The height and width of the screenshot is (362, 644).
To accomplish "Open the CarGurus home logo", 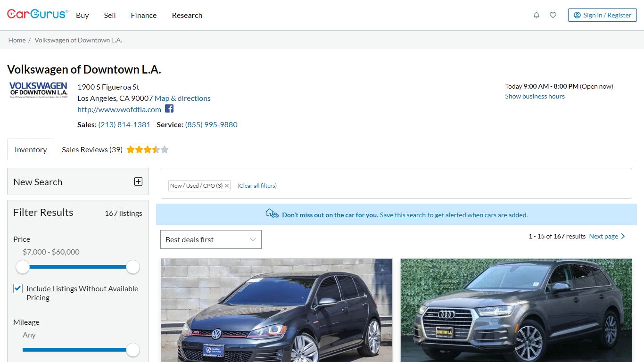I will [x=38, y=14].
